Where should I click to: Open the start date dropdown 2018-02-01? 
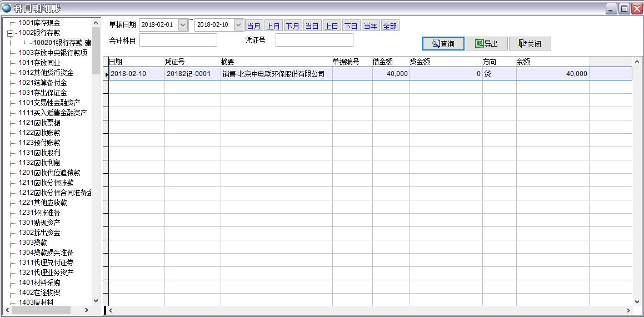coord(183,25)
